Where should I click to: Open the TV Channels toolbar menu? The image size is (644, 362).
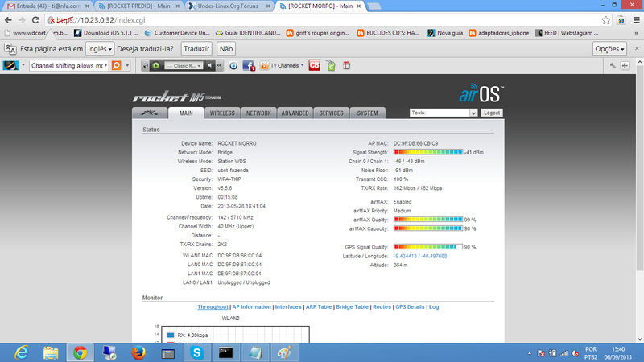coord(282,66)
